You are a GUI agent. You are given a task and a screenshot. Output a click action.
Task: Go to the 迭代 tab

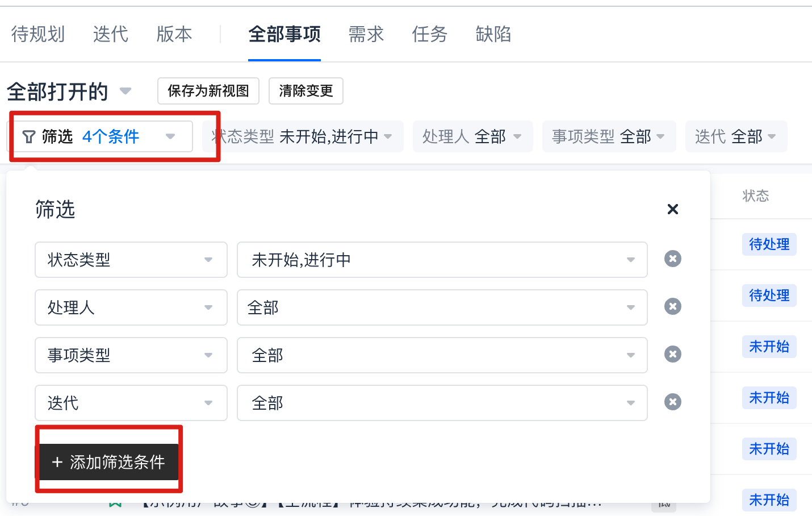click(x=111, y=34)
